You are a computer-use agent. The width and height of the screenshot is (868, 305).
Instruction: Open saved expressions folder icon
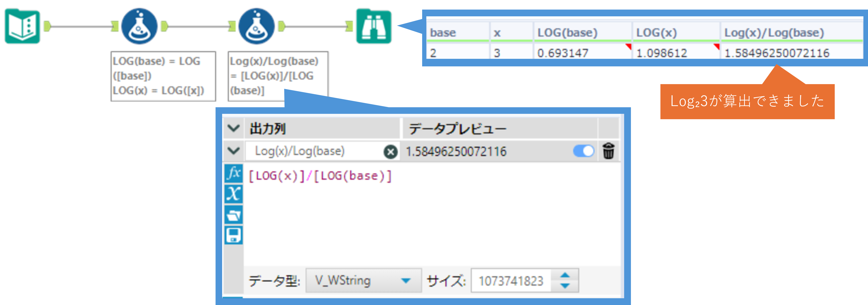[x=233, y=215]
